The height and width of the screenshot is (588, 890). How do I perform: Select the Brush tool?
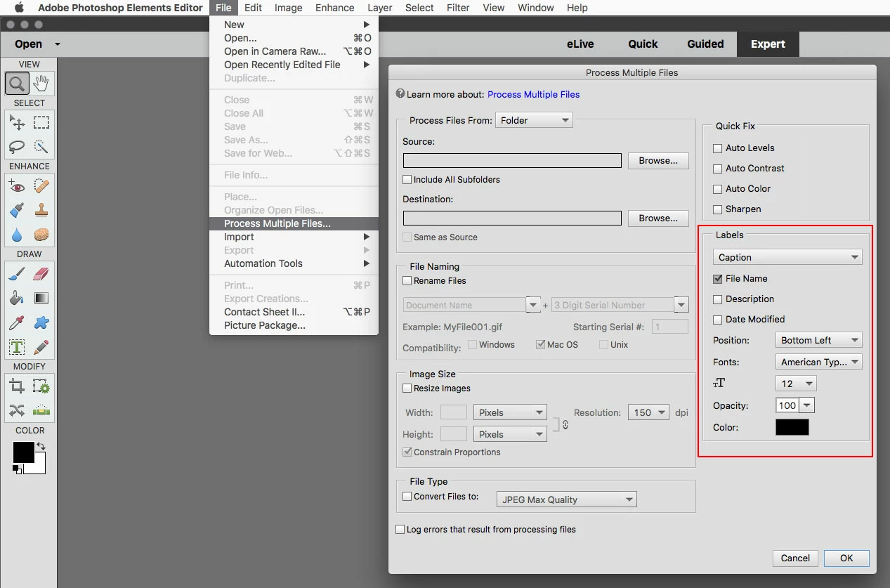[17, 274]
